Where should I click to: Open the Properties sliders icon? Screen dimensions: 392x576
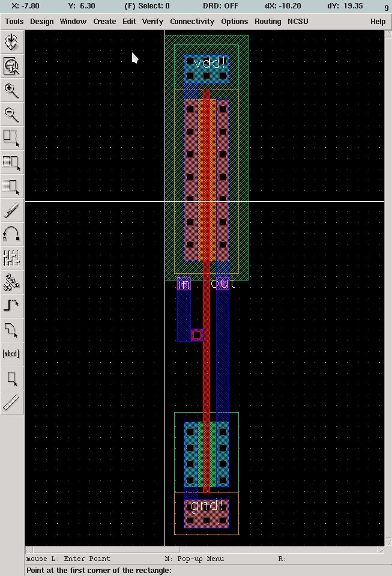(12, 258)
